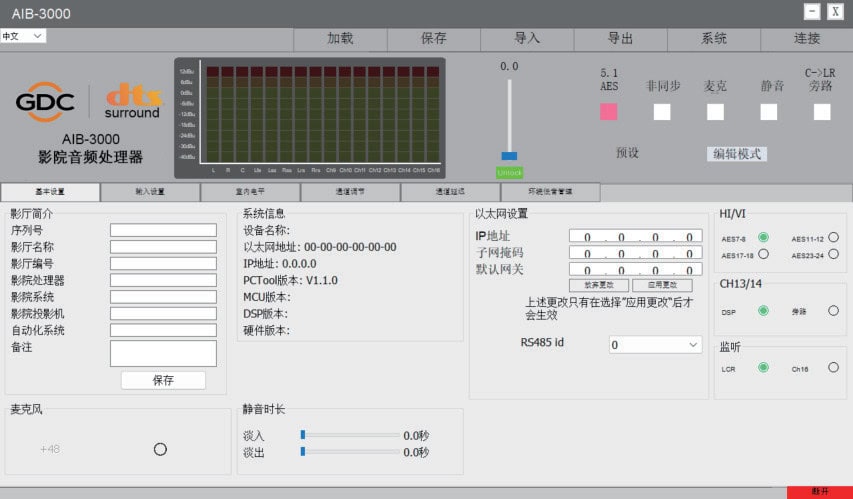Select the Ch16 monitor radio
This screenshot has height=499, width=853.
833,367
